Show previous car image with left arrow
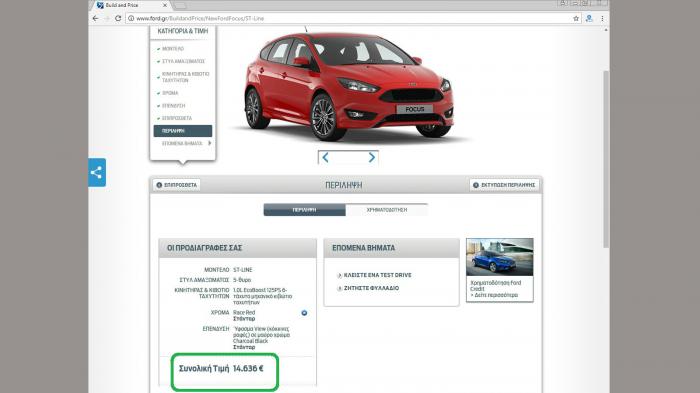 tap(325, 158)
